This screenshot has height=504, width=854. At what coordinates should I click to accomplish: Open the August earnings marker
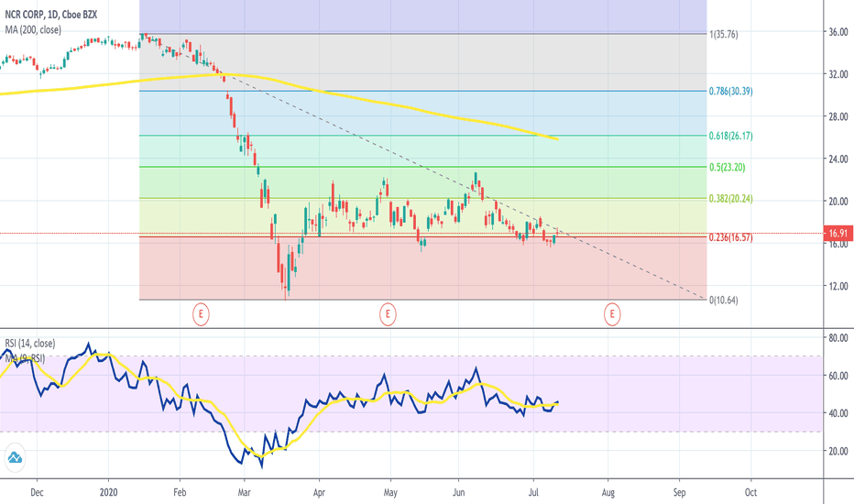612,314
